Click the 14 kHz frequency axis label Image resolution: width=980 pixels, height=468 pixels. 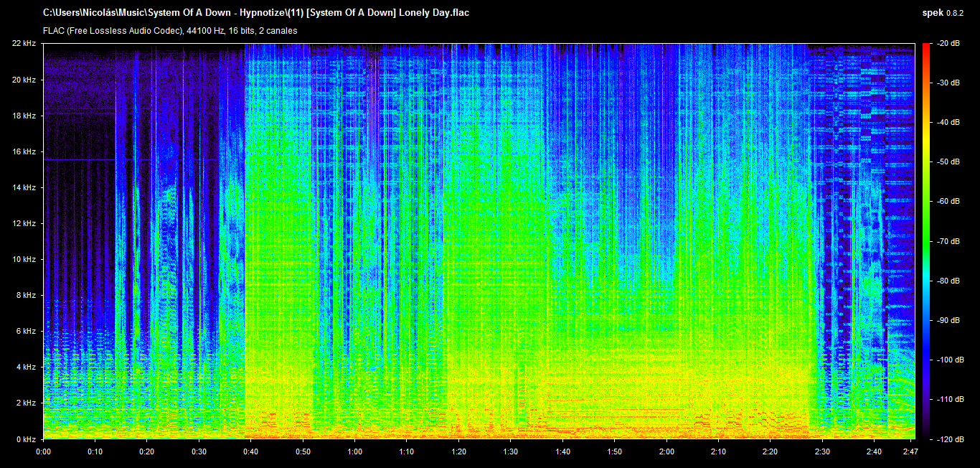24,187
